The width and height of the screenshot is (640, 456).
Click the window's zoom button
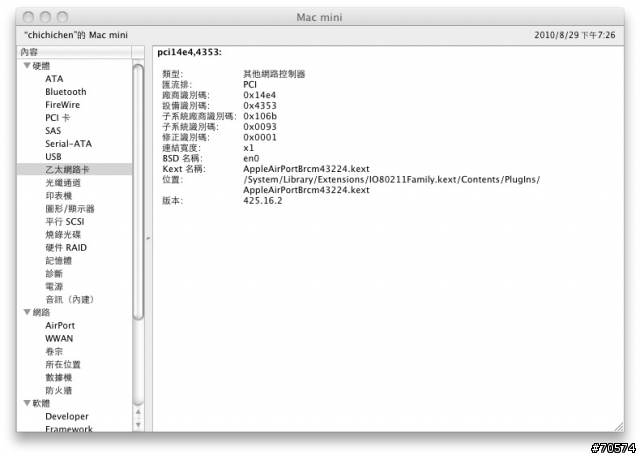click(x=62, y=17)
